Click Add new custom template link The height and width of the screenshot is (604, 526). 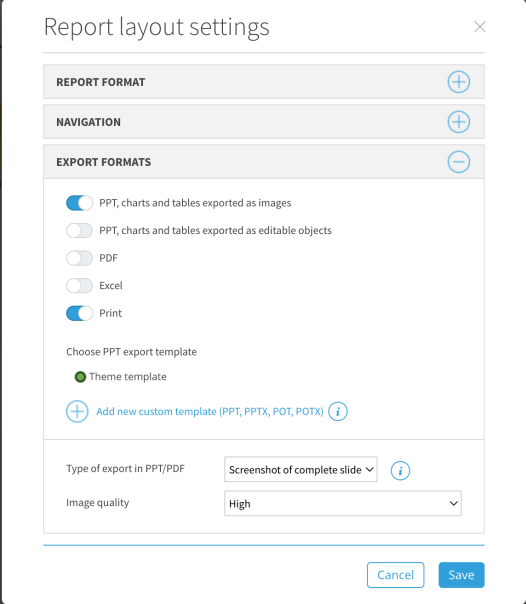click(x=210, y=411)
